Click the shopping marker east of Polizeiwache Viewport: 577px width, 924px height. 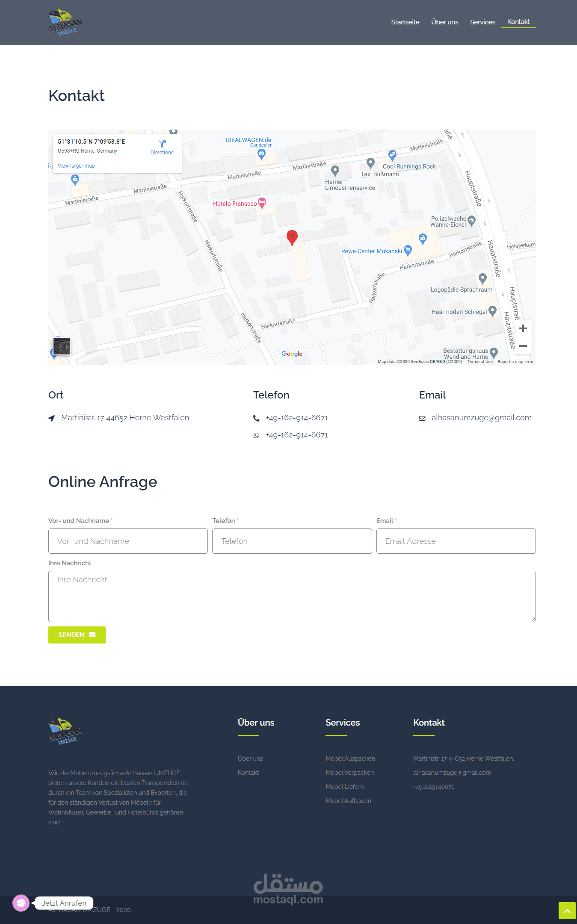click(423, 239)
